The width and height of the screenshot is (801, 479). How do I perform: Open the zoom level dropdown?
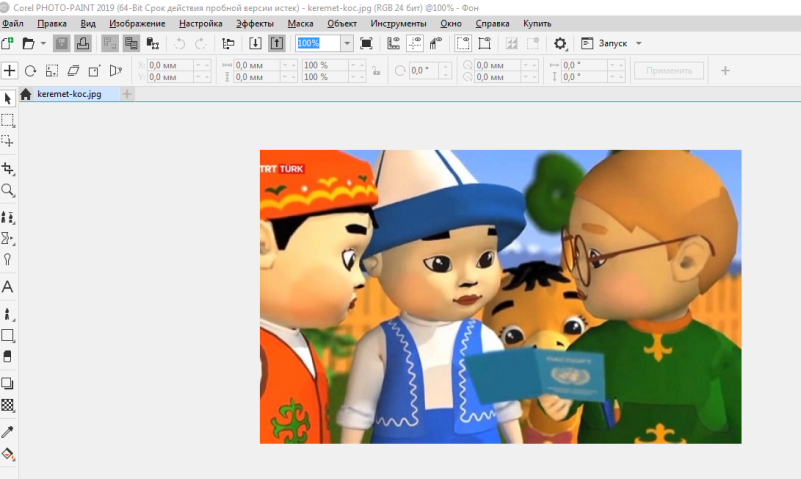pyautogui.click(x=347, y=43)
